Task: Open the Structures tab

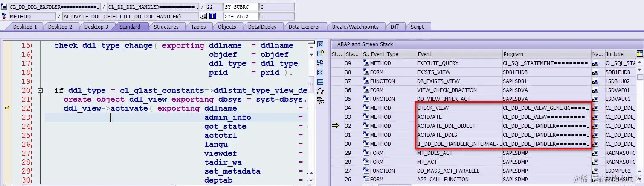Action: (166, 27)
